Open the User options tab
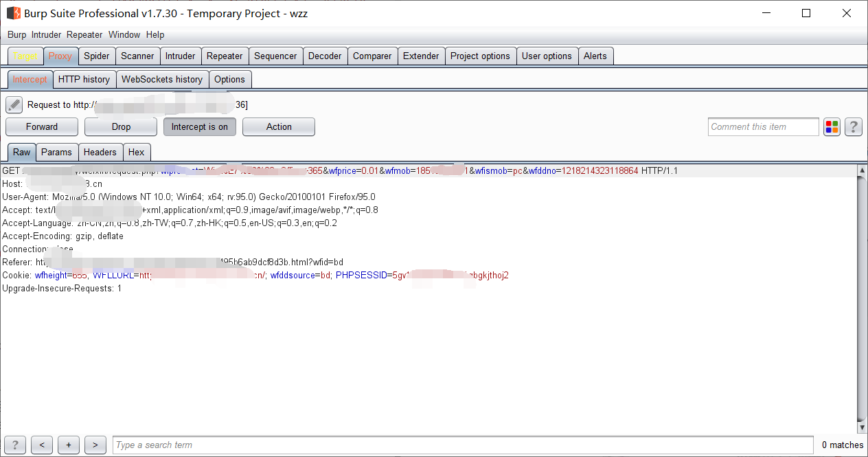The height and width of the screenshot is (457, 868). (547, 56)
